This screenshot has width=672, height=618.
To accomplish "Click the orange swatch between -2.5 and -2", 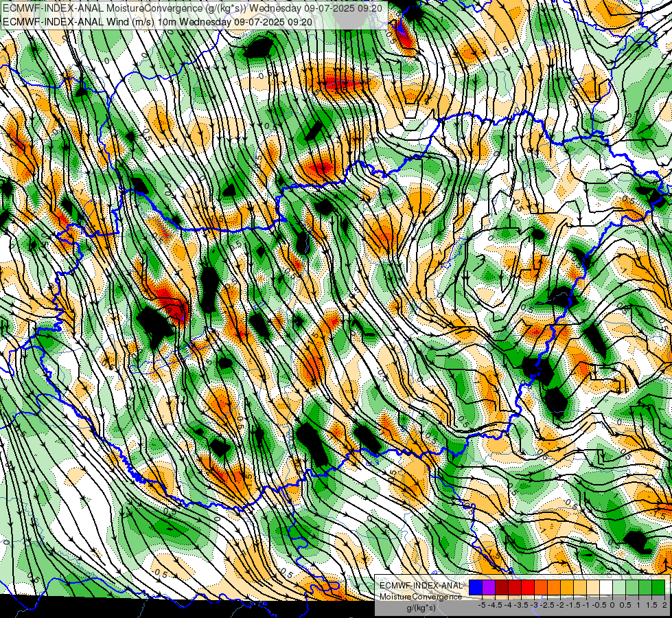I will coord(554,588).
